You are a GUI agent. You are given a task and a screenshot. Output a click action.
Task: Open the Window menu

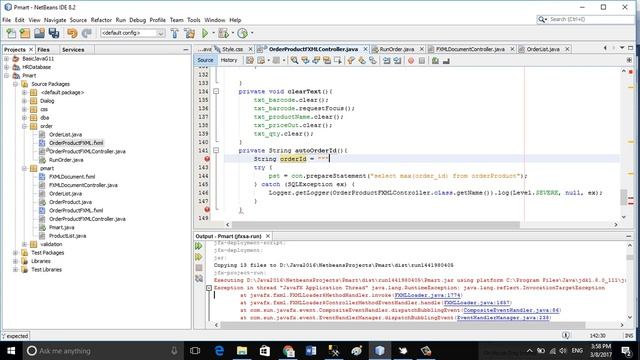[x=215, y=20]
